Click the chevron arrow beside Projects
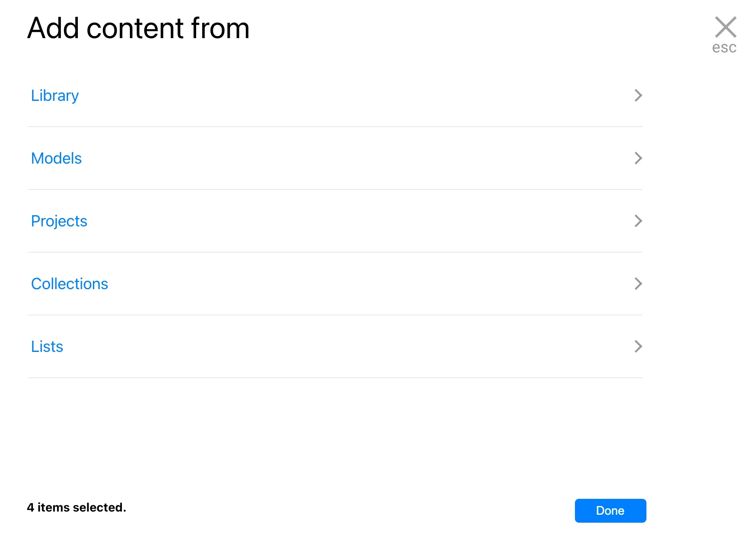 click(638, 221)
